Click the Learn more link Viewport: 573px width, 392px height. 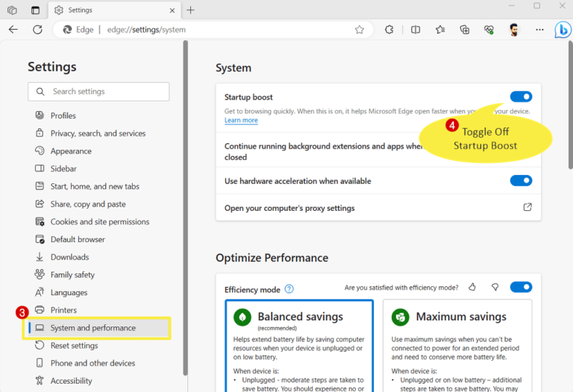coord(241,121)
